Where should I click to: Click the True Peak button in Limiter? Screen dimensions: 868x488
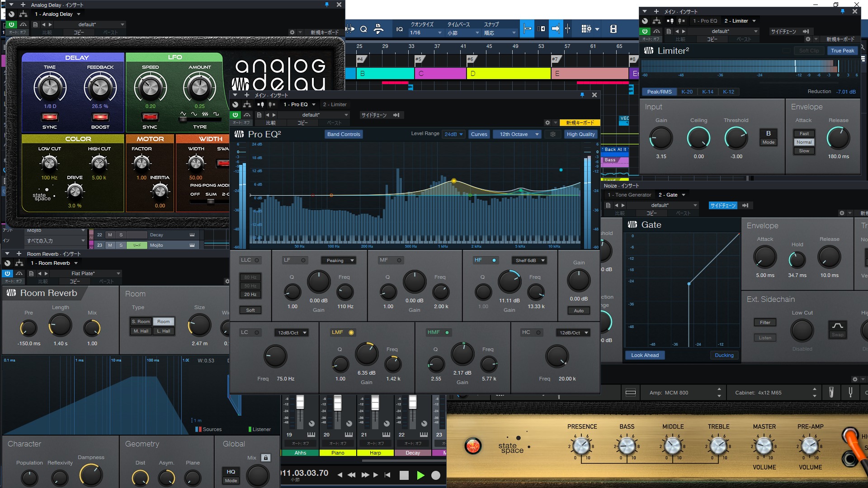coord(842,51)
